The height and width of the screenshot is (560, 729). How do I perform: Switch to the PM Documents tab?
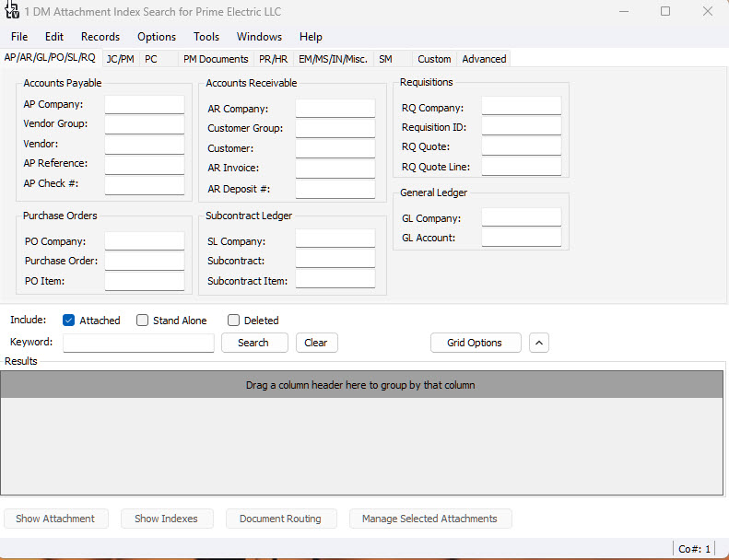click(x=216, y=59)
